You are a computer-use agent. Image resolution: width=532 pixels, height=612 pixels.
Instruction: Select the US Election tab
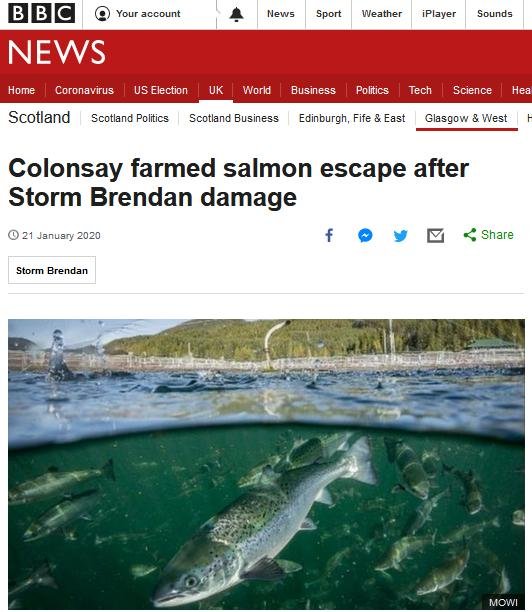click(x=161, y=90)
